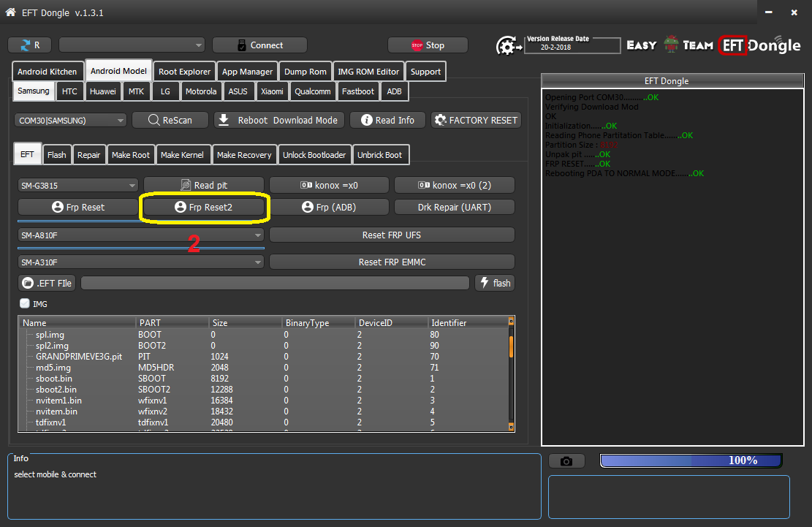This screenshot has height=527, width=812.
Task: Click the Drk Repair (UART) button
Action: tap(454, 207)
